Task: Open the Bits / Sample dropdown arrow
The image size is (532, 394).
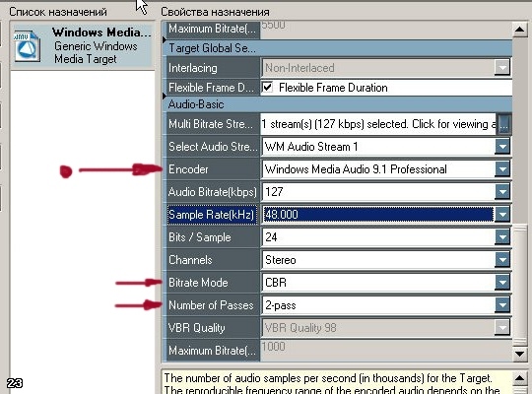Action: pos(502,236)
